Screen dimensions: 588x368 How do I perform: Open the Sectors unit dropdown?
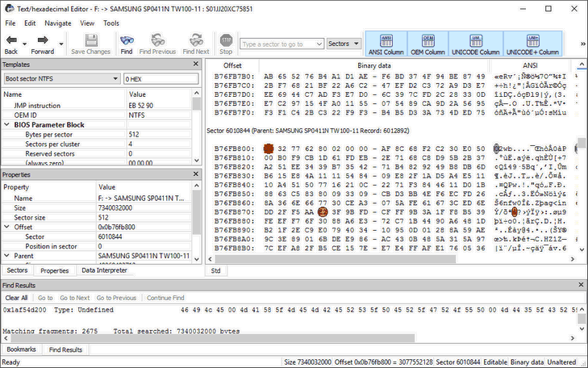(x=344, y=44)
